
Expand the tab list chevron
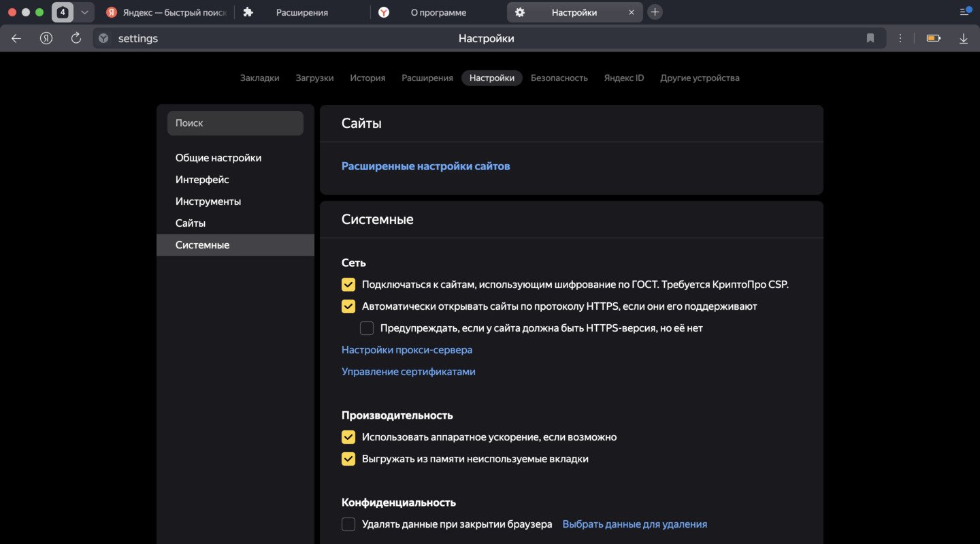84,12
